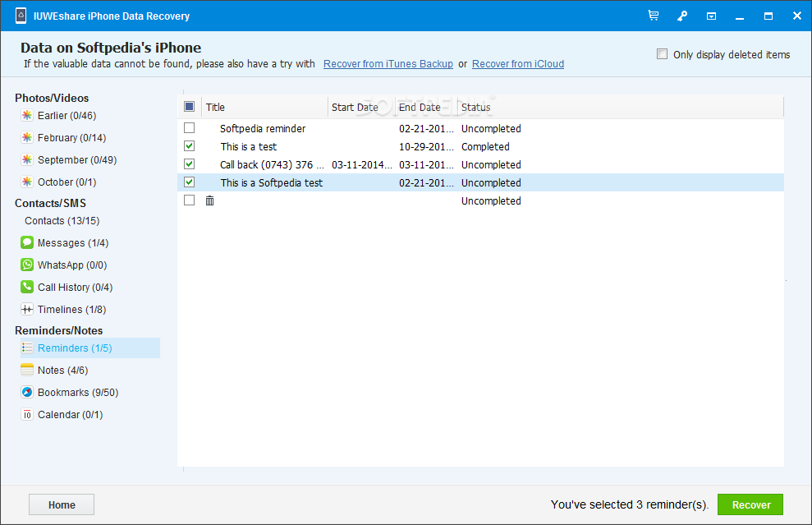Click Uncompleted status of the trash-icon row
Viewport: 812px width, 525px height.
click(491, 201)
